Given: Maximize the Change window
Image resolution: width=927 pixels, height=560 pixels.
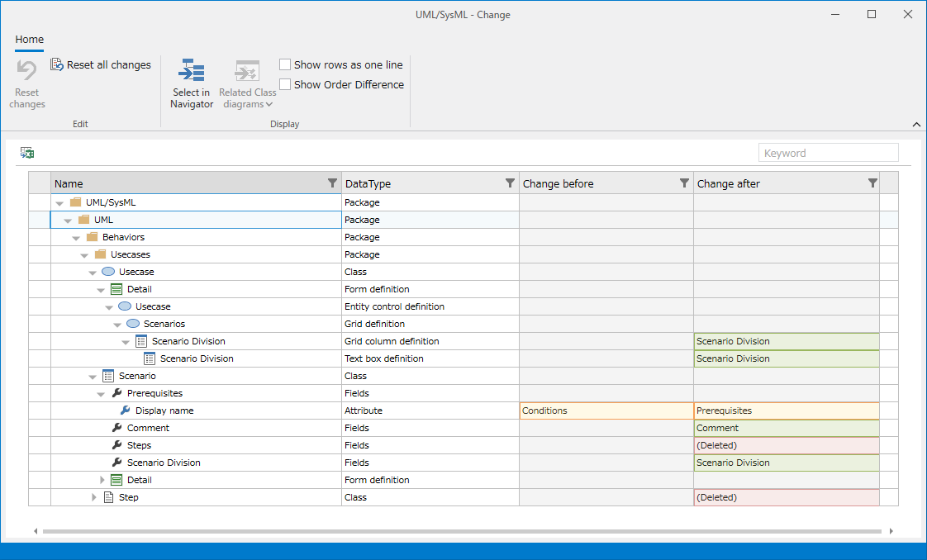Looking at the screenshot, I should pyautogui.click(x=872, y=14).
